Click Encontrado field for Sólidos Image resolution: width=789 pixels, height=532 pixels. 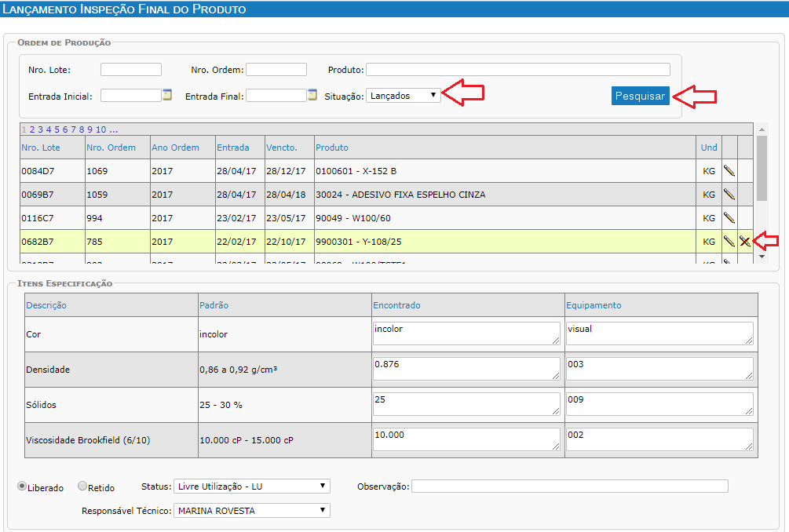point(466,404)
